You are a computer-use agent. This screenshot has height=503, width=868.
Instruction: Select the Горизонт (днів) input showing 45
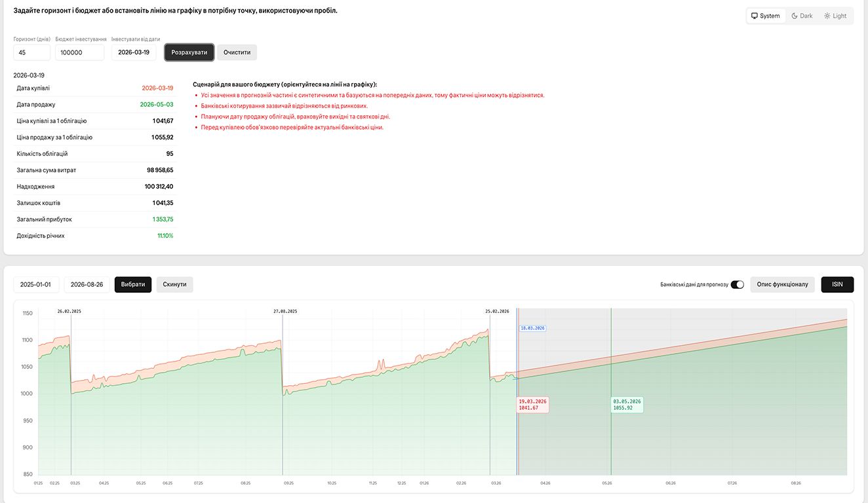(31, 52)
